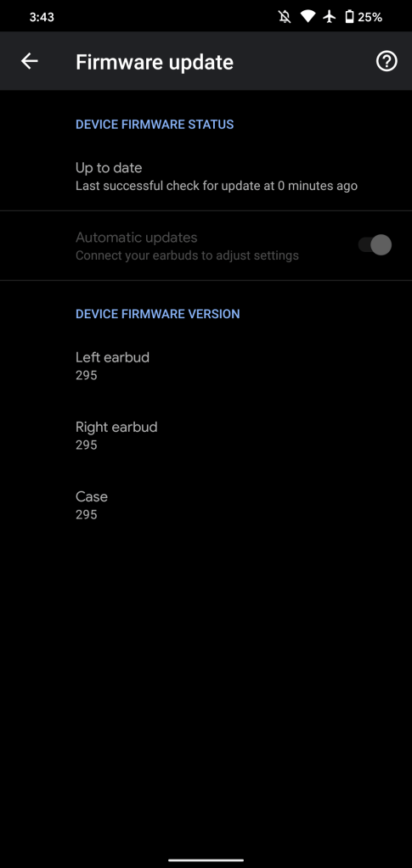Tap the bottom navigation gesture bar
The width and height of the screenshot is (412, 868).
[x=206, y=860]
